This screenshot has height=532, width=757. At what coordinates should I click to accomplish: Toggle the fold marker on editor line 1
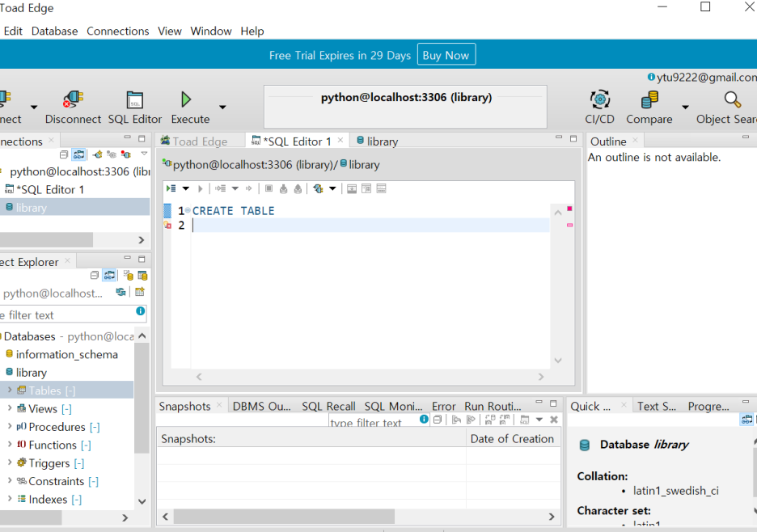click(188, 210)
